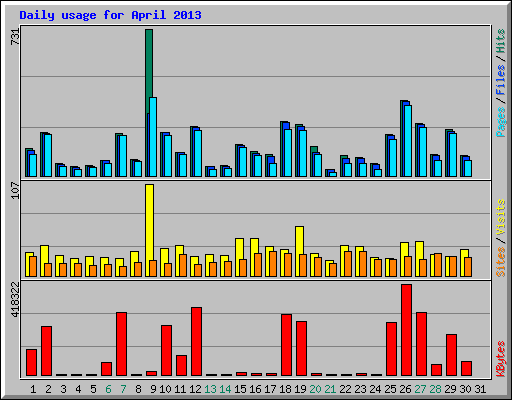Click the 418322 y-axis label
This screenshot has width=512, height=400.
click(15, 299)
